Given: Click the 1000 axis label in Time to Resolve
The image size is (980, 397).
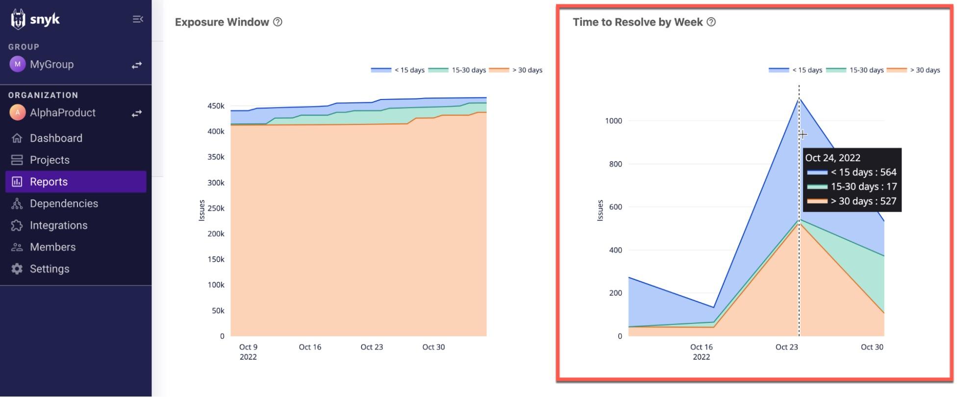Looking at the screenshot, I should pos(613,121).
